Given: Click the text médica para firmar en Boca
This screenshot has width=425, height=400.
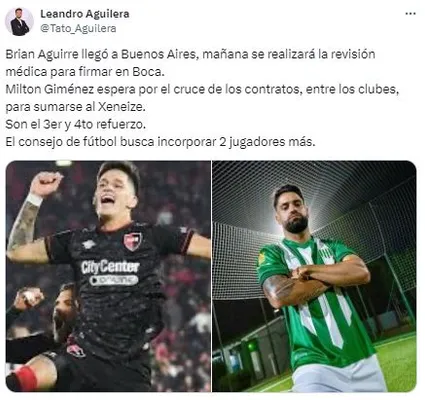Looking at the screenshot, I should click(85, 72).
